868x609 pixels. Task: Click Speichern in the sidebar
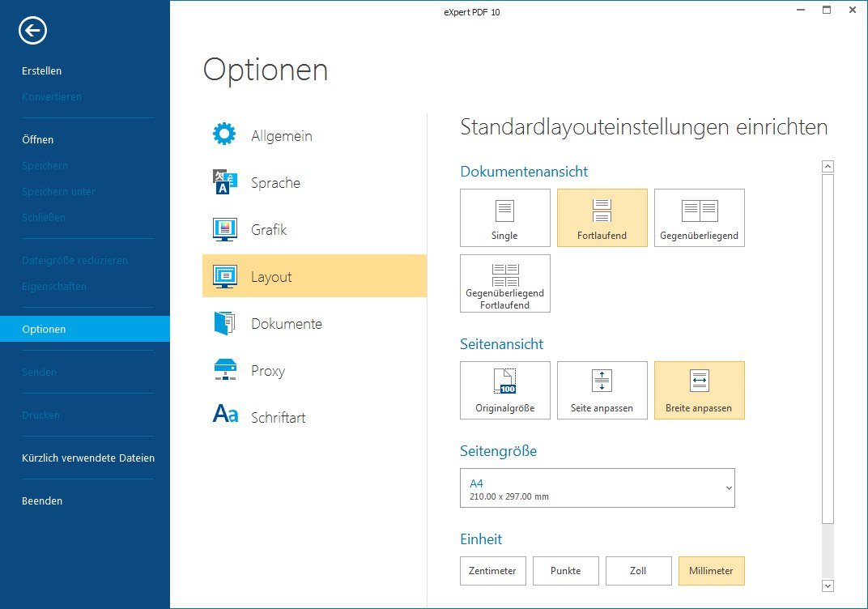click(x=45, y=165)
